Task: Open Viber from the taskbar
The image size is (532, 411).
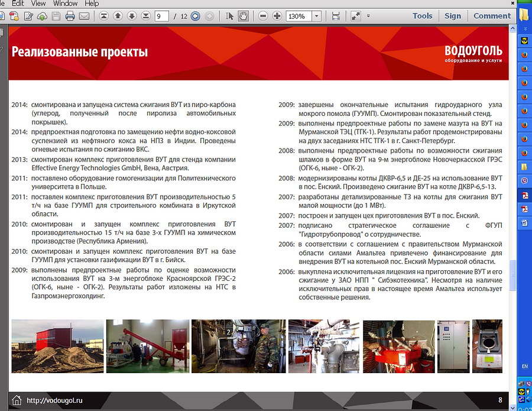Action: tap(524, 181)
